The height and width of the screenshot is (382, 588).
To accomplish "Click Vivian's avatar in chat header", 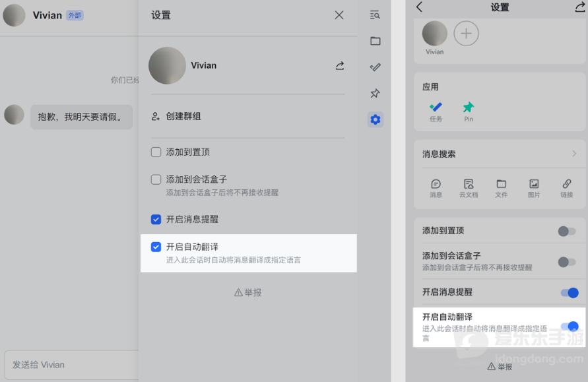I will click(15, 15).
